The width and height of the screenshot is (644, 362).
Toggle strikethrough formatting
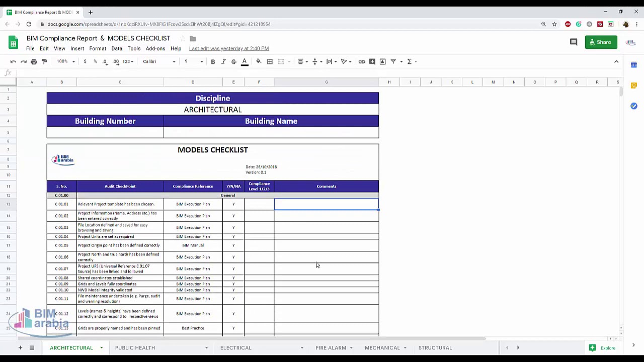tap(233, 61)
